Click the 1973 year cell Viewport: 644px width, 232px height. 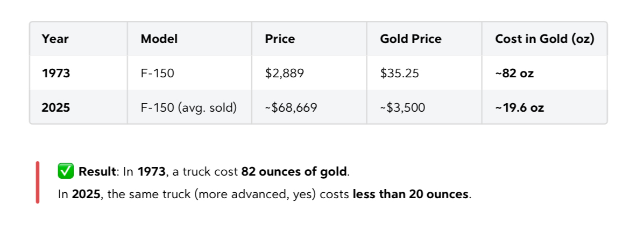click(x=56, y=74)
